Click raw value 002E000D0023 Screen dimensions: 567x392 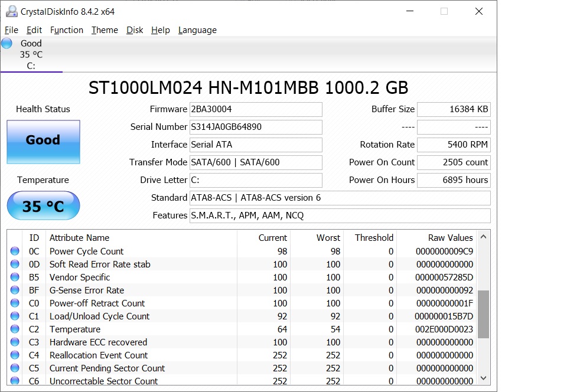click(x=444, y=329)
